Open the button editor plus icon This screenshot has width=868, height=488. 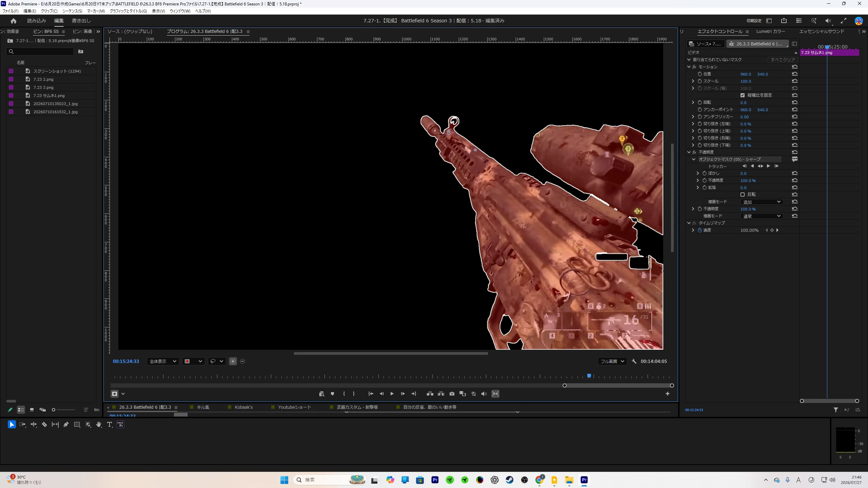pyautogui.click(x=668, y=394)
